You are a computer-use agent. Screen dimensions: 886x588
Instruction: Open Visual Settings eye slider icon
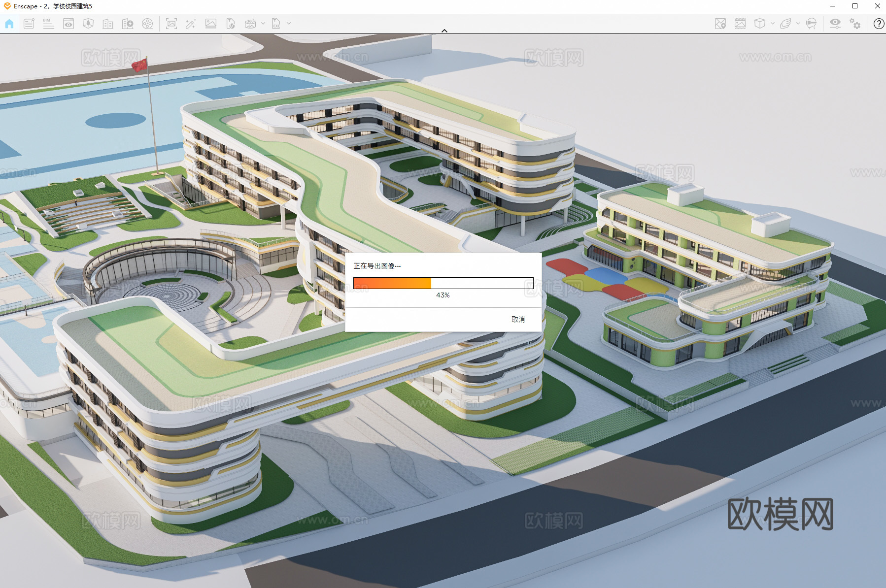[835, 24]
